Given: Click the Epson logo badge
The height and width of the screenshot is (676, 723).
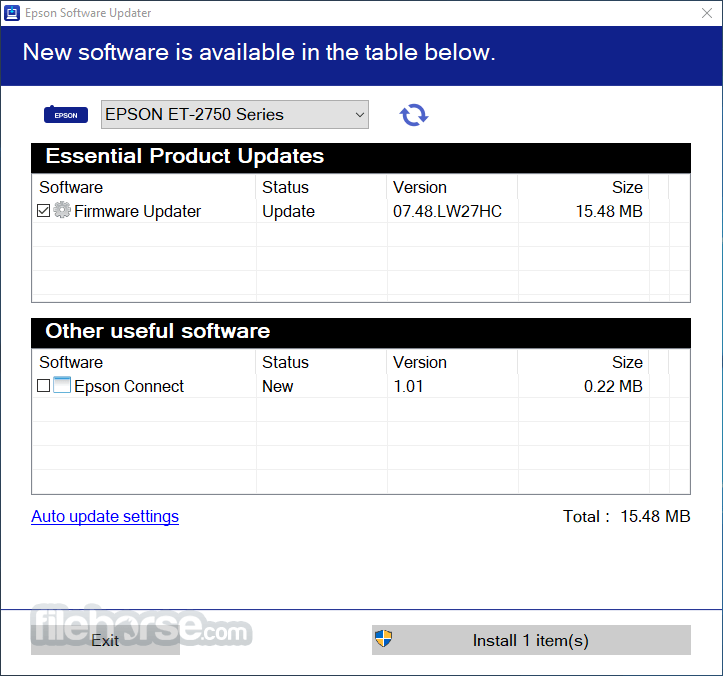Looking at the screenshot, I should coord(66,114).
